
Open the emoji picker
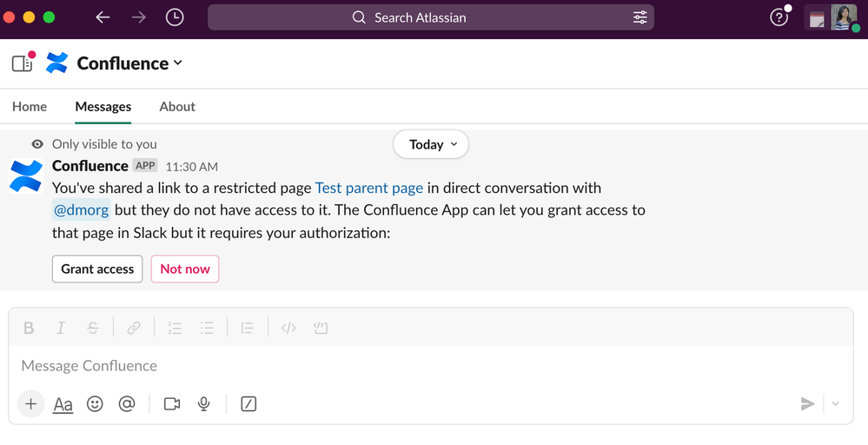[95, 404]
